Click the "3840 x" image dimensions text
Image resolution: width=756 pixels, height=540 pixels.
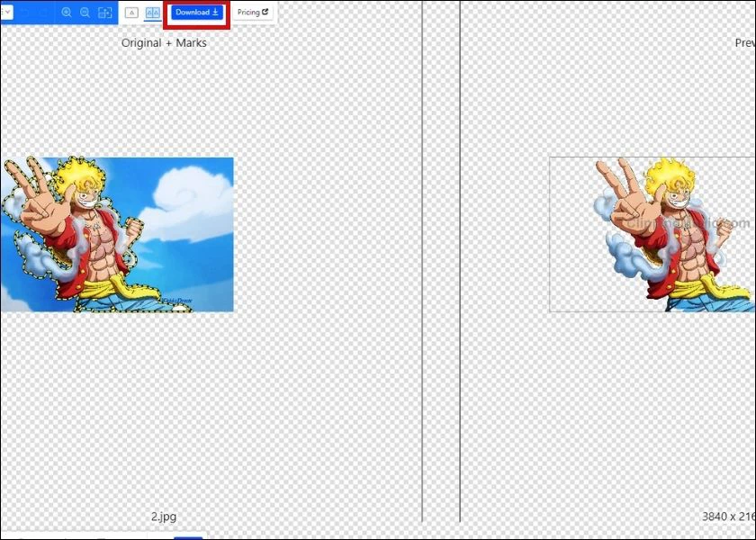coord(728,517)
